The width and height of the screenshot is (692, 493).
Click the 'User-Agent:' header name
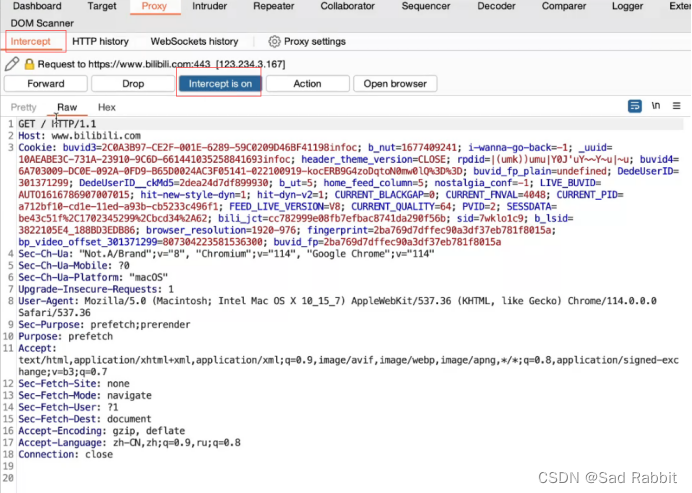[49, 301]
